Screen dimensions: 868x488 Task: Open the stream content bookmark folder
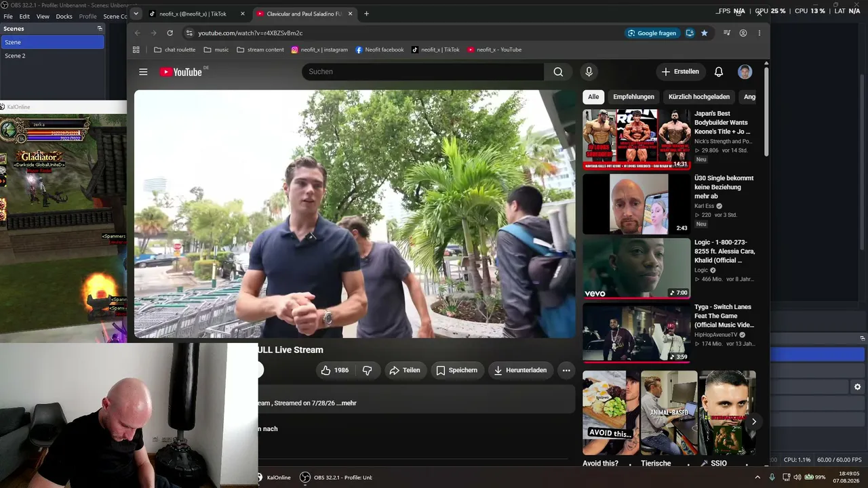[x=260, y=49]
